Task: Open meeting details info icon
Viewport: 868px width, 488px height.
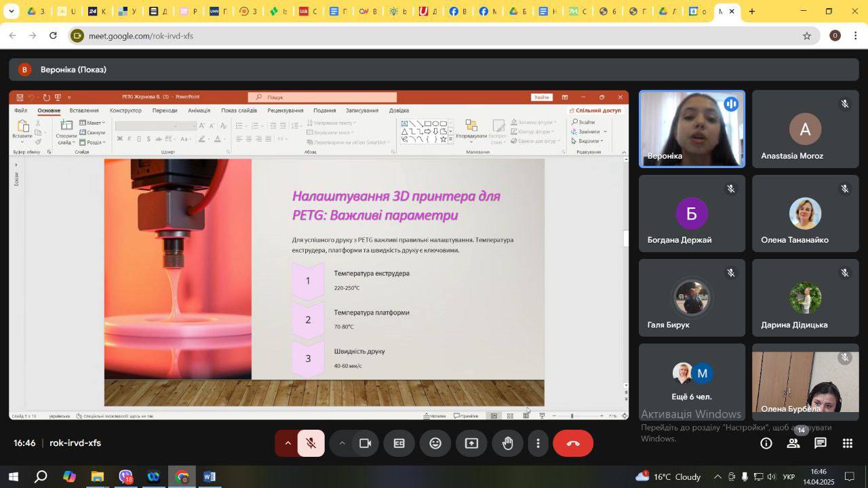Action: pyautogui.click(x=766, y=443)
